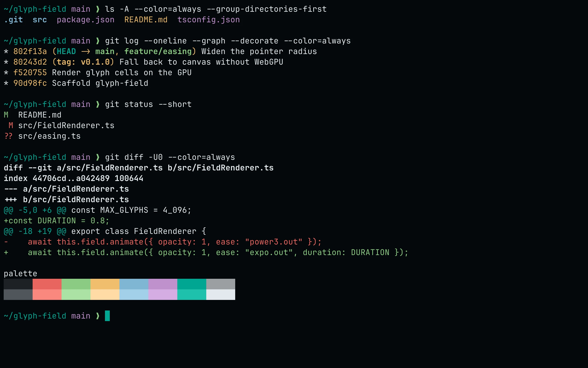The width and height of the screenshot is (588, 368).
Task: Click commit hash 90d98fc
Action: pyautogui.click(x=30, y=83)
